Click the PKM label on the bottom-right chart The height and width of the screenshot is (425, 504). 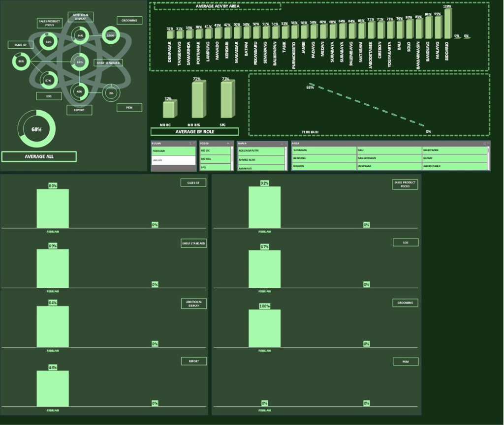click(406, 362)
